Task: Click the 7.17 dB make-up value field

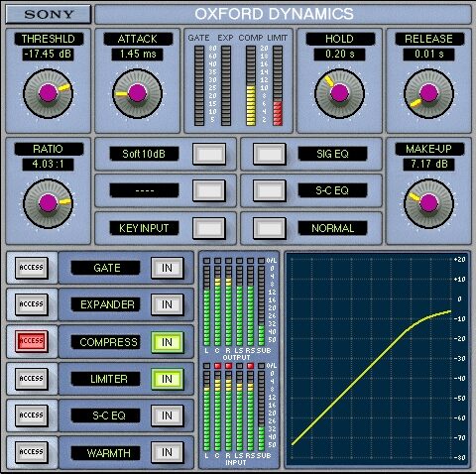Action: (x=428, y=165)
